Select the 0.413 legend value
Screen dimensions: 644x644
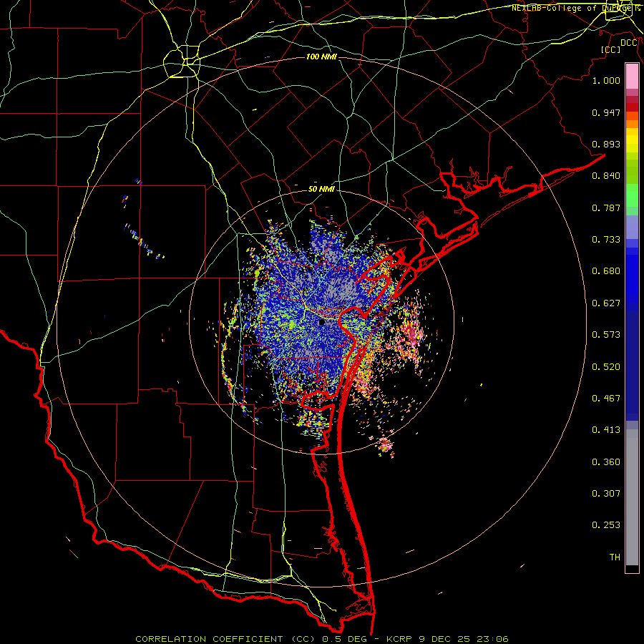(x=606, y=430)
